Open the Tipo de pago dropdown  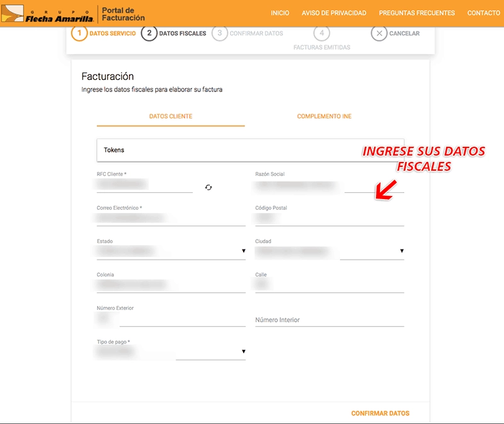[x=243, y=352]
